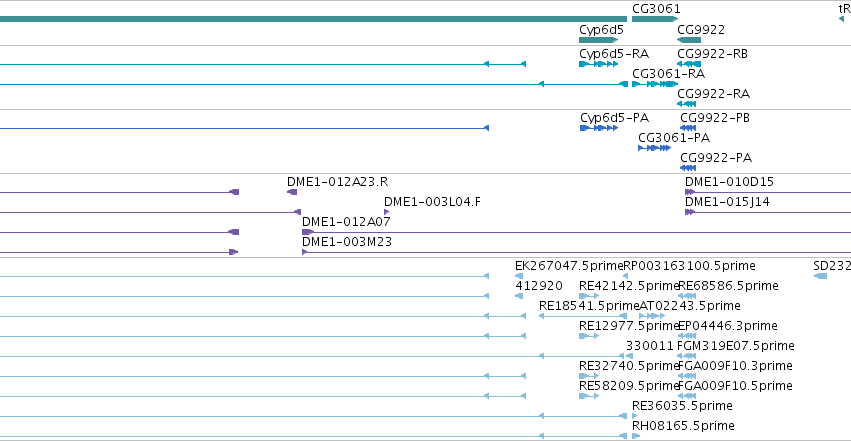
Task: Click the CG3061-PA exon arrows
Action: (x=655, y=148)
